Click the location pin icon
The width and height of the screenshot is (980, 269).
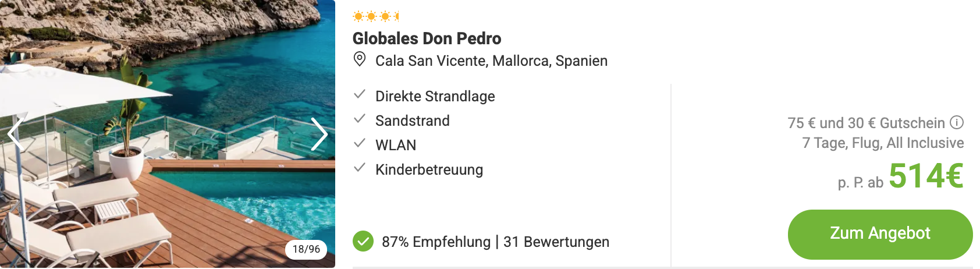coord(360,59)
